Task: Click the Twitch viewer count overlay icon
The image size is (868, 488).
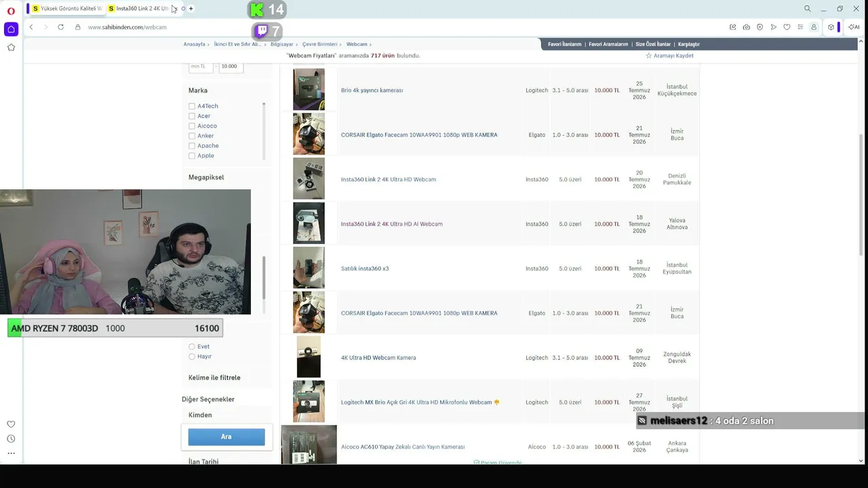Action: point(262,31)
